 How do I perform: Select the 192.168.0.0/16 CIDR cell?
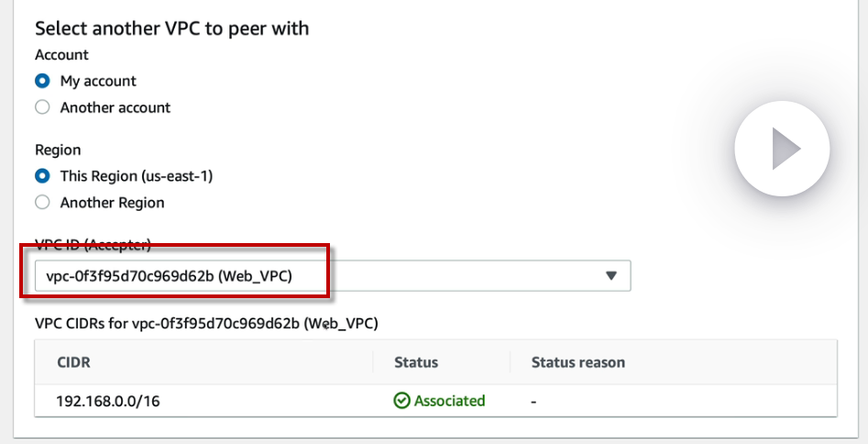click(102, 401)
